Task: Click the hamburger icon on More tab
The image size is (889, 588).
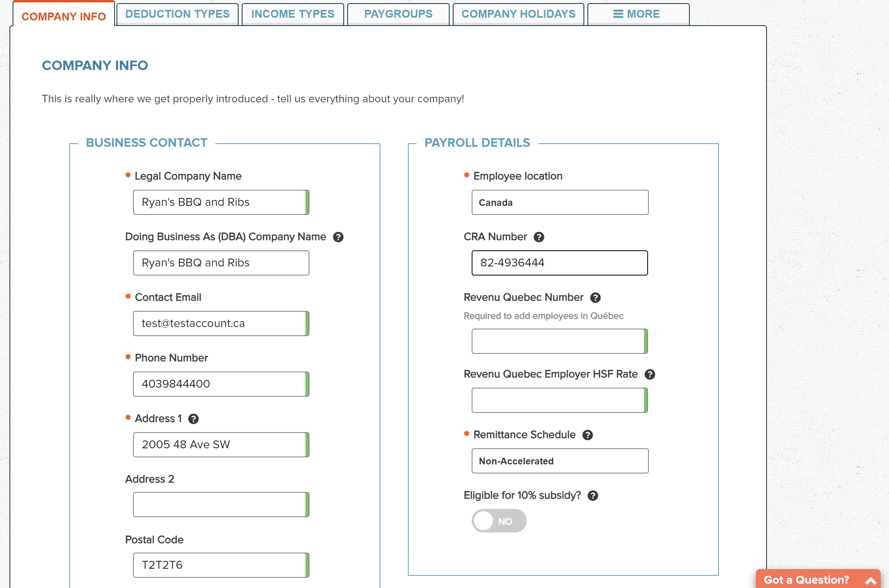Action: pos(618,14)
